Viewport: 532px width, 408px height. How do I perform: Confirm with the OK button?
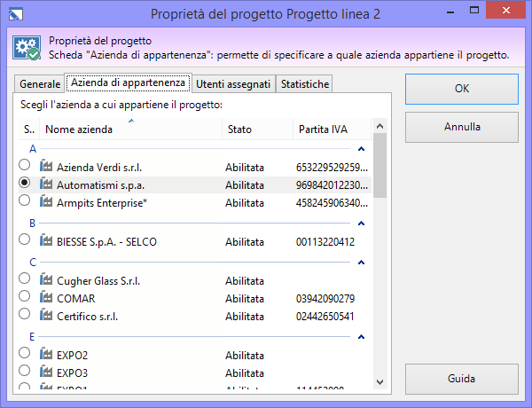462,89
